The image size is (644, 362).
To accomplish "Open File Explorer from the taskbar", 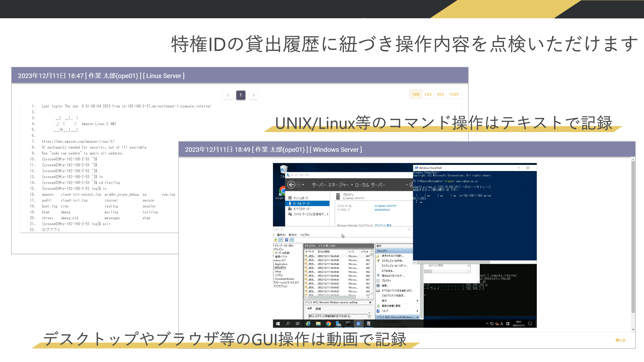I will click(x=318, y=324).
